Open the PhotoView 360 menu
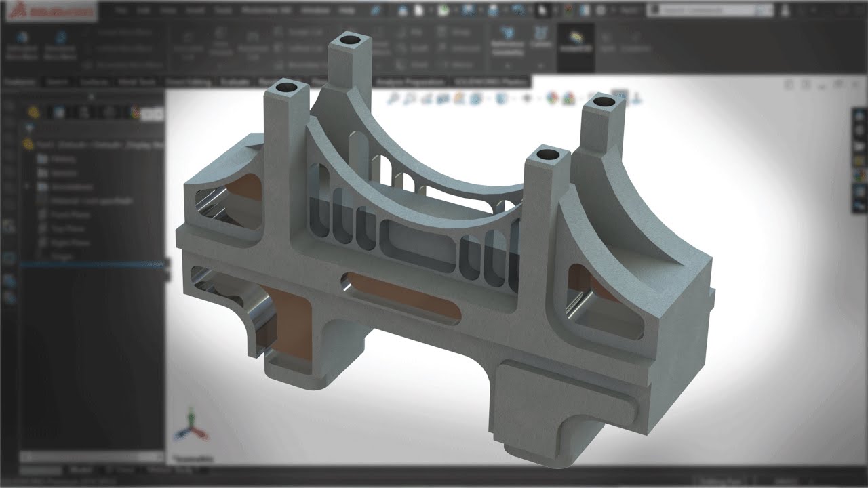The width and height of the screenshot is (868, 488). (x=267, y=12)
